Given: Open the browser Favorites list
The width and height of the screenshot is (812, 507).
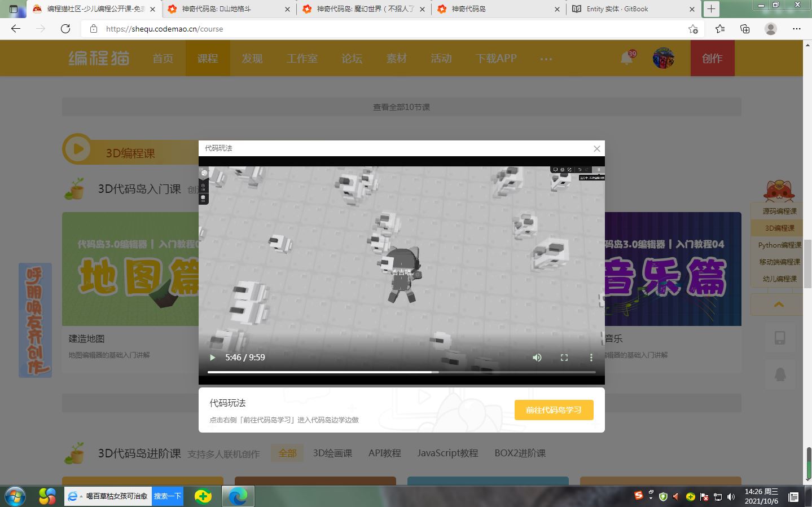Looking at the screenshot, I should [720, 29].
